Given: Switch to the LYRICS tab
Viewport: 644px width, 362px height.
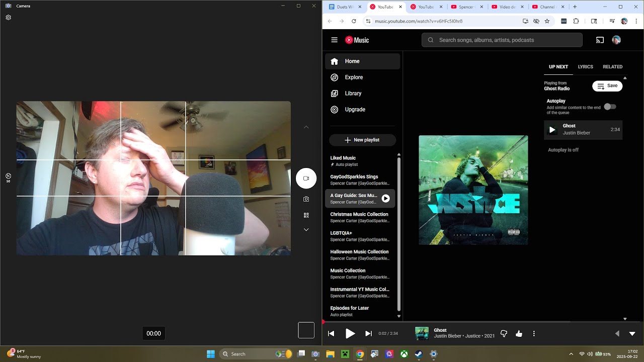Looking at the screenshot, I should pyautogui.click(x=585, y=66).
